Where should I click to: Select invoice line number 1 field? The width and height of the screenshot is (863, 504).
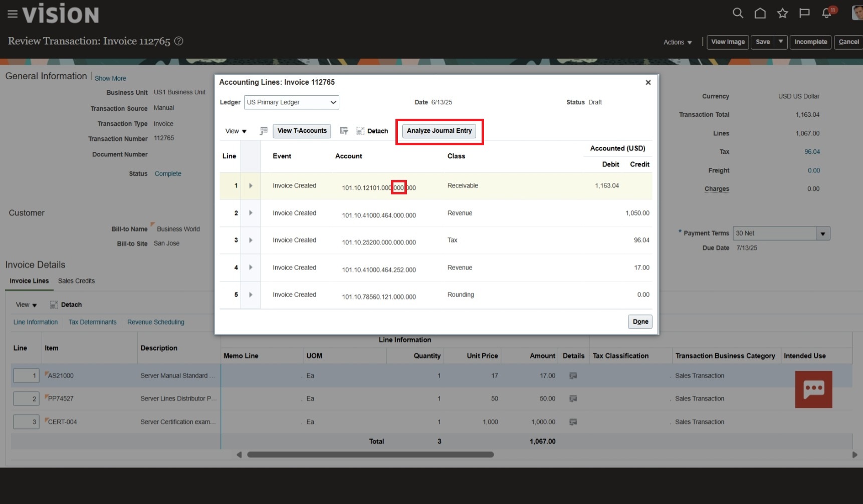click(x=26, y=376)
